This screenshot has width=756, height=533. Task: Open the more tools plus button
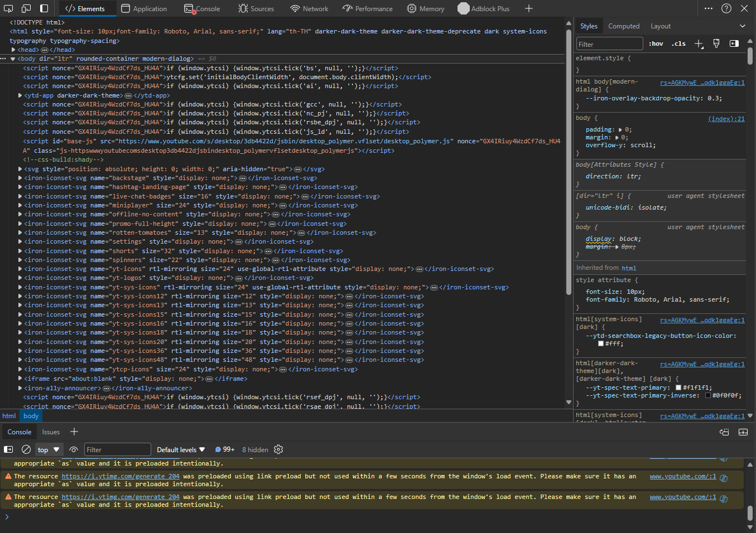click(529, 8)
